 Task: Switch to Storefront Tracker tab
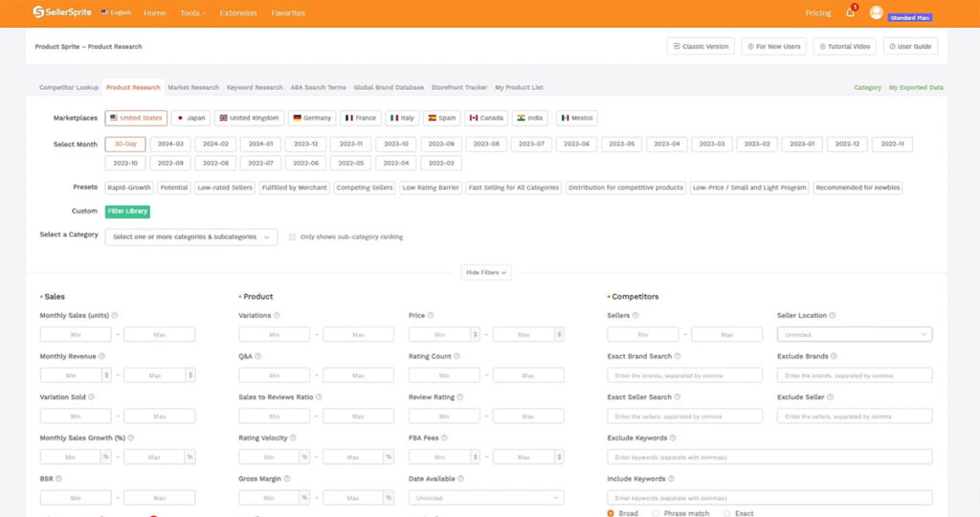(x=459, y=87)
